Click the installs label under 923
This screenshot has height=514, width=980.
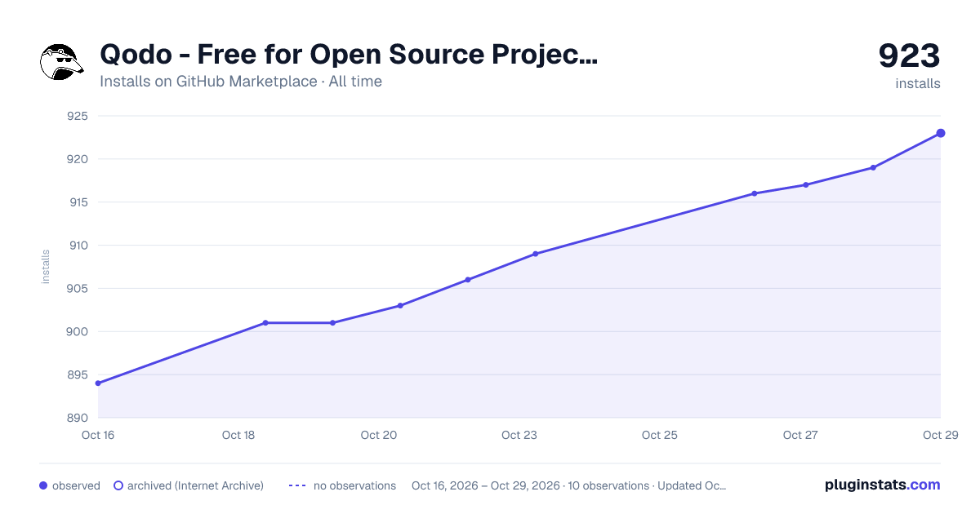(918, 83)
